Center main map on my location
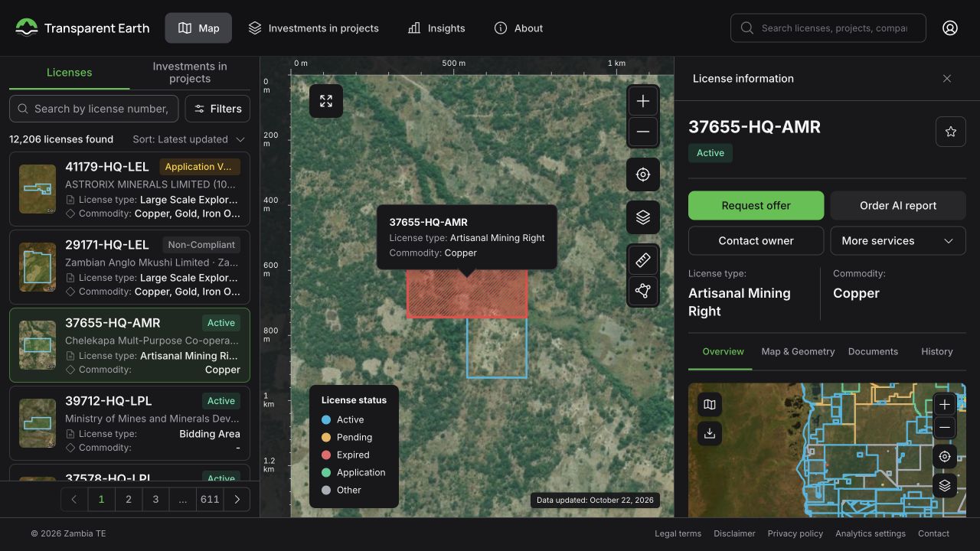This screenshot has height=551, width=980. coord(643,174)
